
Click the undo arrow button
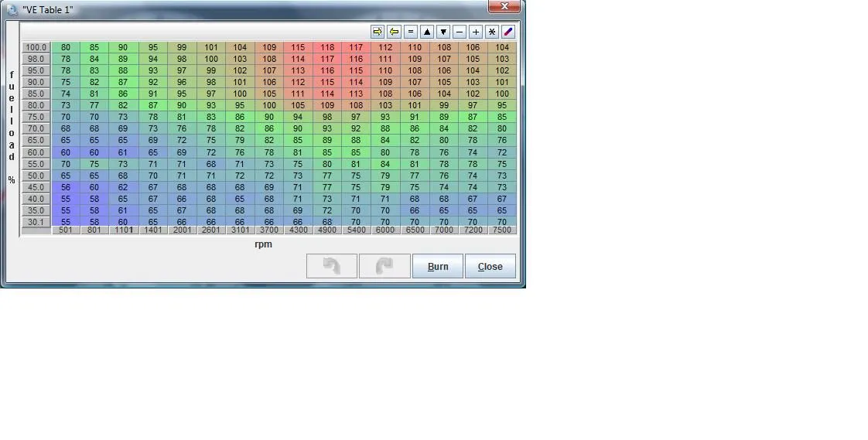pos(332,266)
